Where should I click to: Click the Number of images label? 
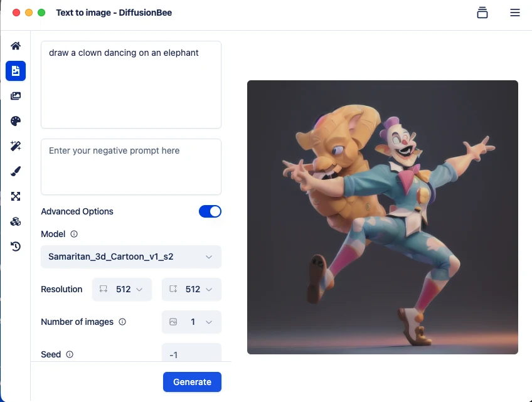[x=77, y=322]
